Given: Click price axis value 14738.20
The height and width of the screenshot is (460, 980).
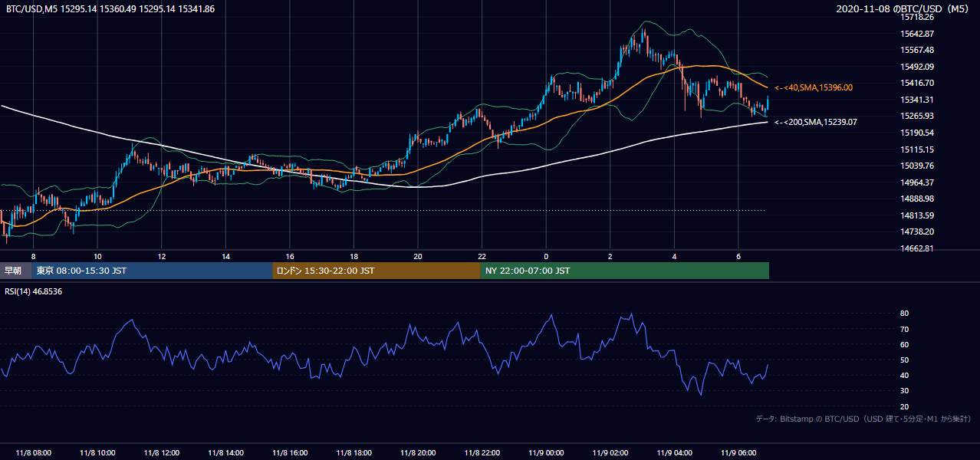Looking at the screenshot, I should pos(917,232).
